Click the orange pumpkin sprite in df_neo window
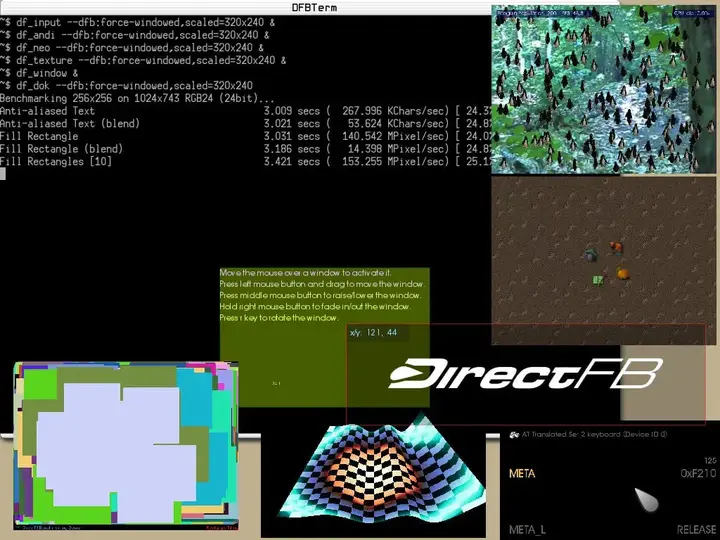 pos(622,274)
